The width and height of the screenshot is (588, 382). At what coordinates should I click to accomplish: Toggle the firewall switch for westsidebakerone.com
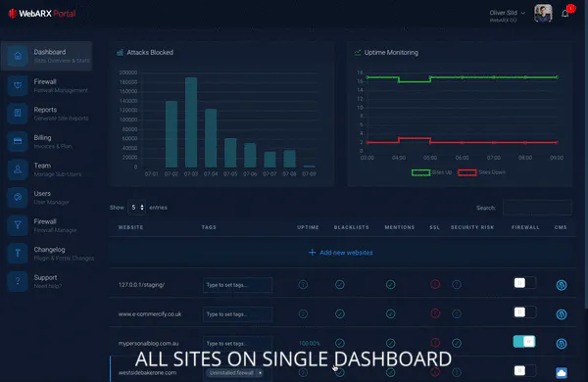(524, 370)
